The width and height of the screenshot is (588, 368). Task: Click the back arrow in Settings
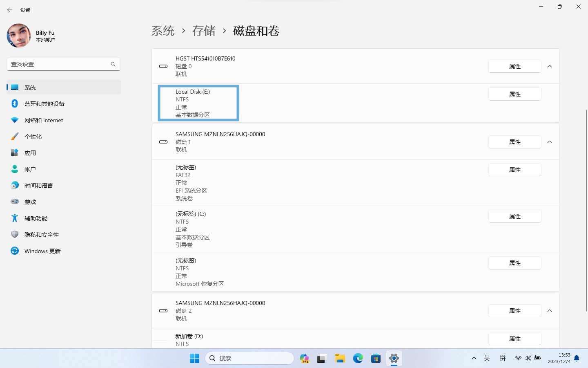(x=10, y=10)
